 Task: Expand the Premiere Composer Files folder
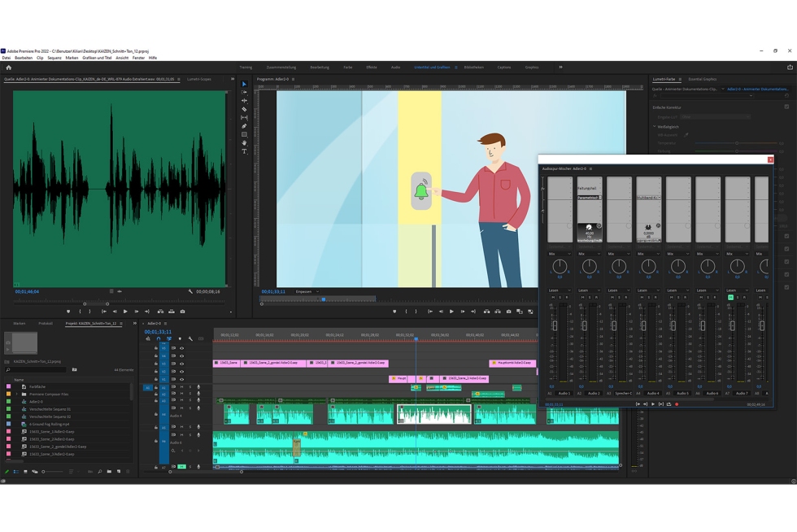click(x=17, y=395)
